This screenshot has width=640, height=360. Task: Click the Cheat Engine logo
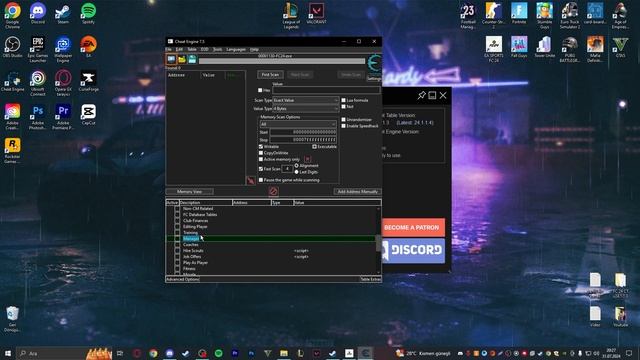pyautogui.click(x=374, y=63)
